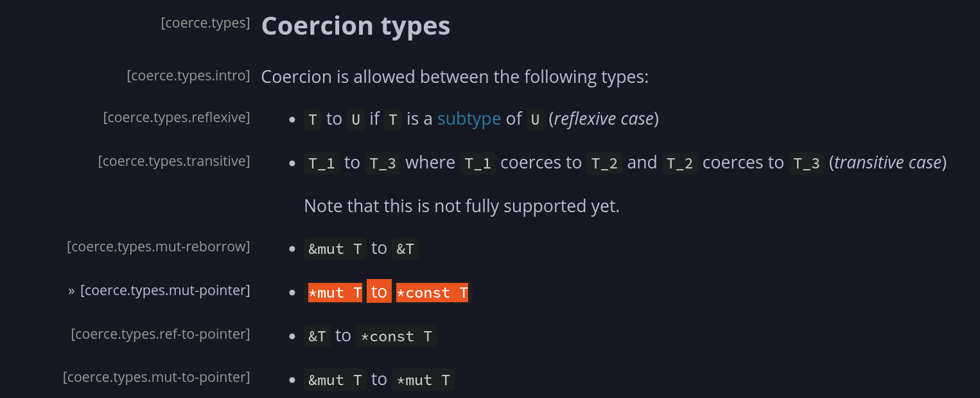Select the [coerce.types.ref-to-pointer] rule link

click(x=161, y=334)
